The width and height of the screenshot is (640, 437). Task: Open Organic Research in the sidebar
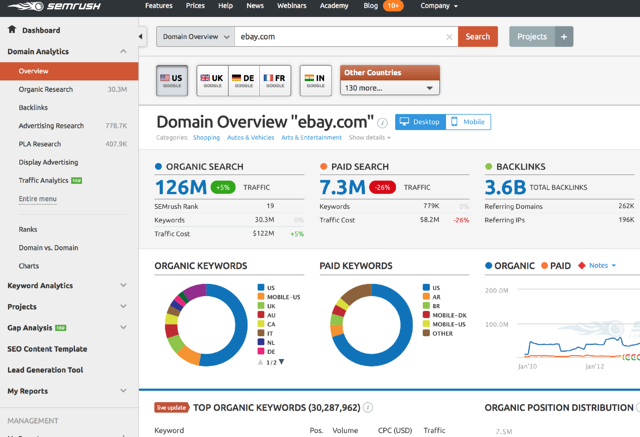click(x=46, y=89)
